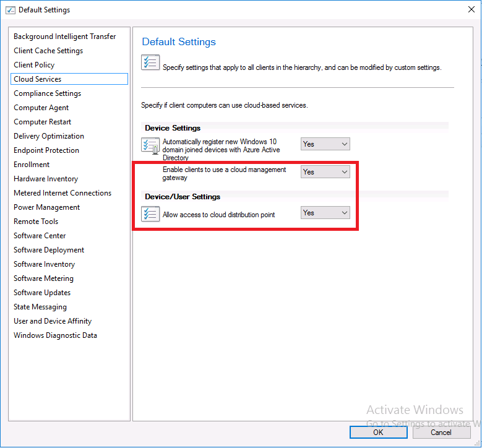Click the Default Settings blue heading
Screen dimensions: 482x448
click(179, 42)
